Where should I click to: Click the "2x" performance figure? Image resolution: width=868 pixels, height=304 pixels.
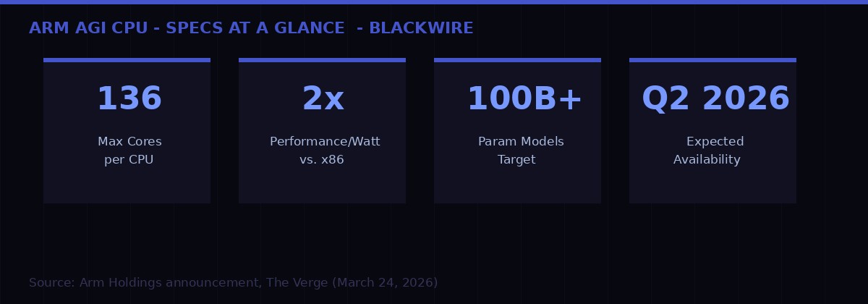[323, 99]
